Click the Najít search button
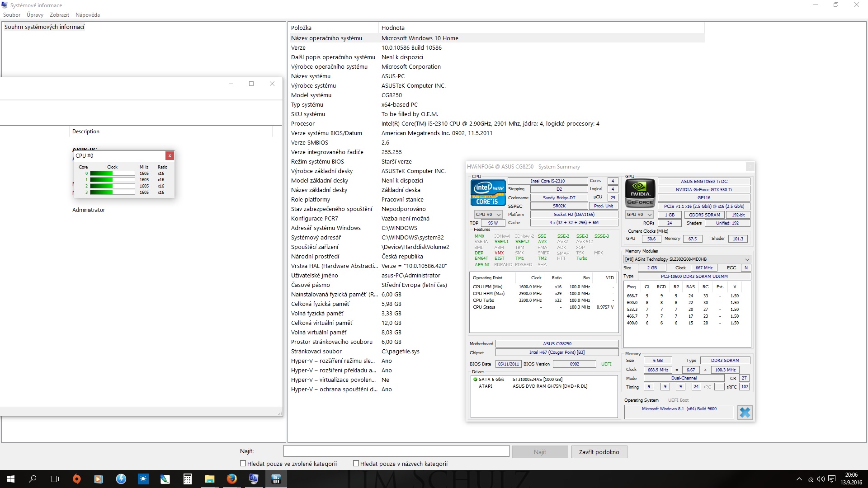 pos(540,452)
